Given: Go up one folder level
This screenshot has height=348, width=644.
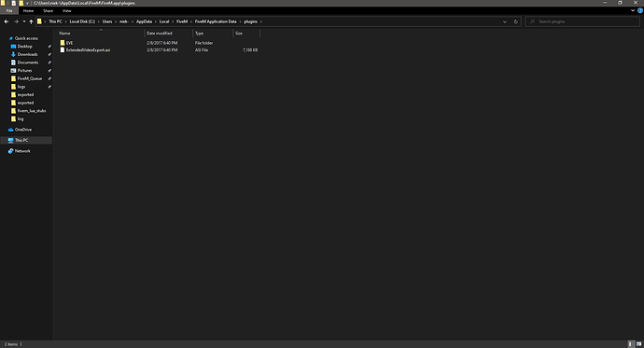Looking at the screenshot, I should pos(31,21).
